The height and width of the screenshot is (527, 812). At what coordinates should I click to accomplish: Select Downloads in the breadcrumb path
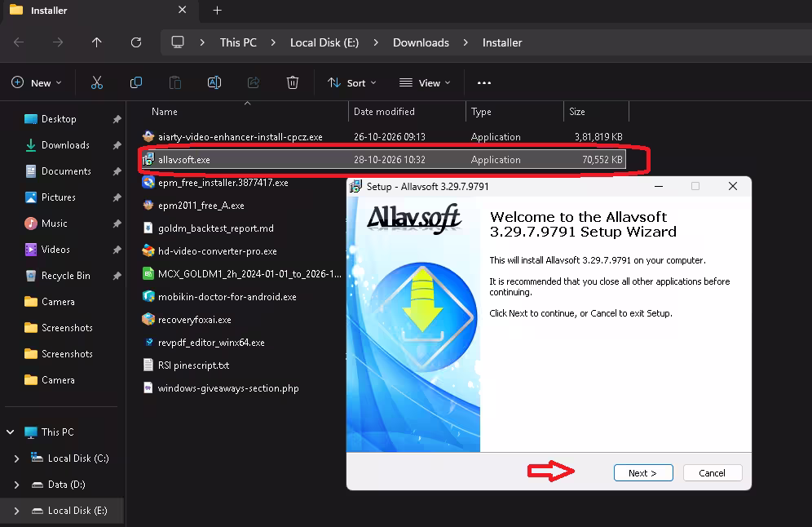tap(421, 43)
